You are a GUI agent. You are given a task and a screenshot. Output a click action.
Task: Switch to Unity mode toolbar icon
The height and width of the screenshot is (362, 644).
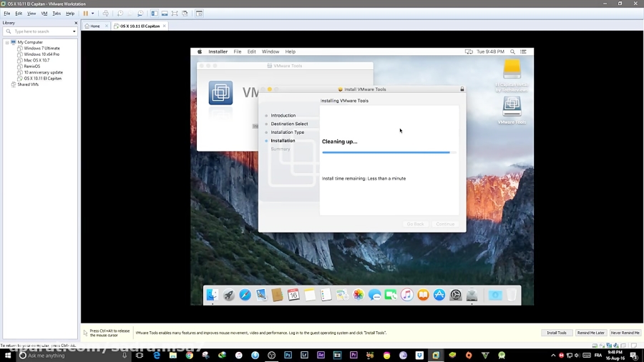(185, 14)
